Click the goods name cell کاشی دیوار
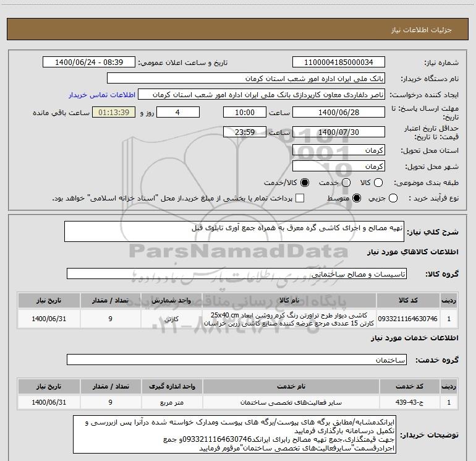 (x=289, y=319)
